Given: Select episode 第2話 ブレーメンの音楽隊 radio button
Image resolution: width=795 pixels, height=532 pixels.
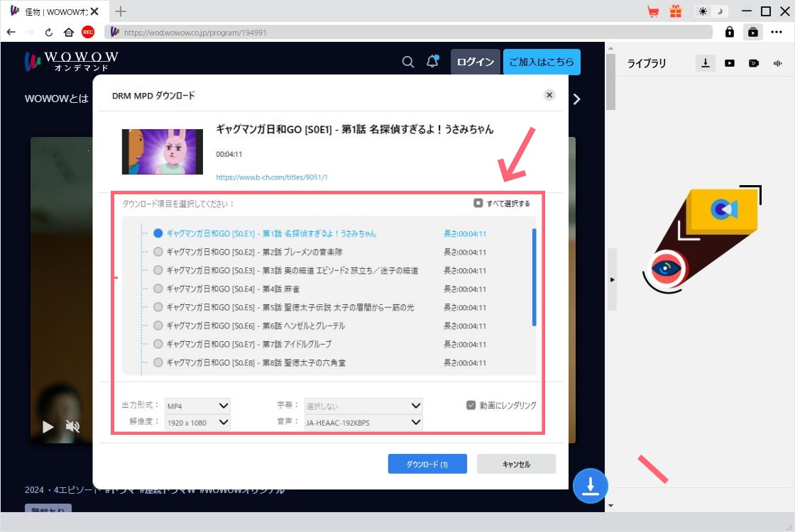Looking at the screenshot, I should (x=158, y=252).
